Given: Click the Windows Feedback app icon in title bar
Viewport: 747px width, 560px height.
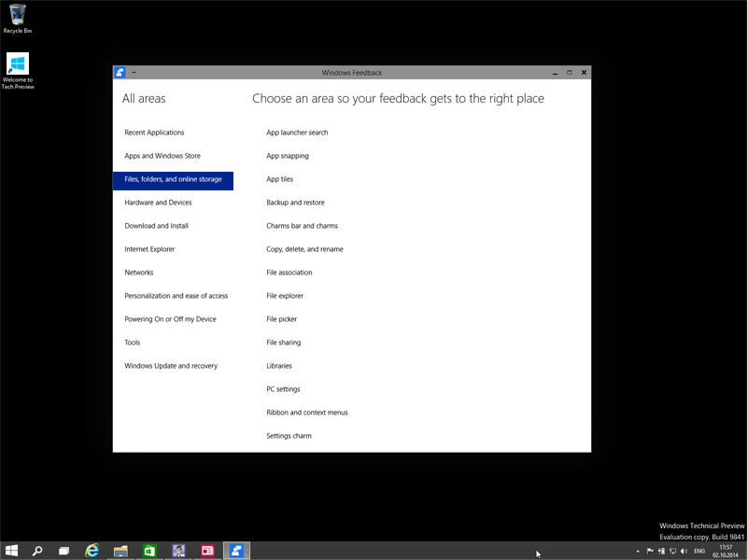Looking at the screenshot, I should (120, 73).
